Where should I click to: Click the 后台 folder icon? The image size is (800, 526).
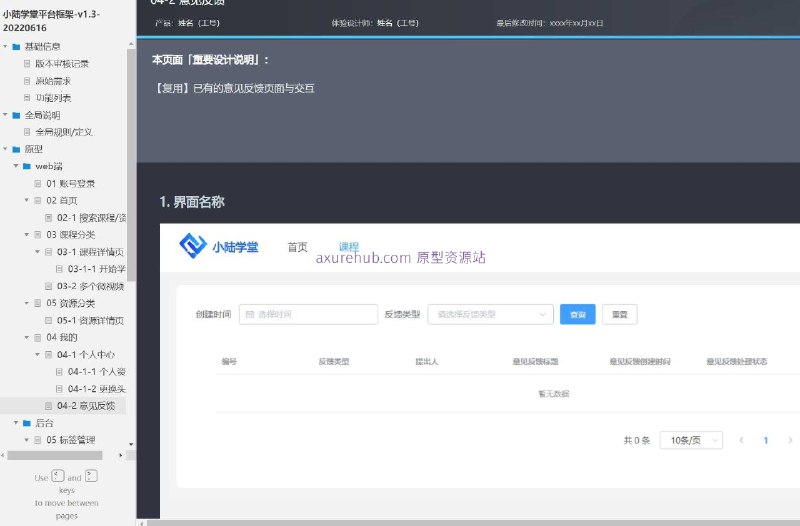[x=27, y=423]
